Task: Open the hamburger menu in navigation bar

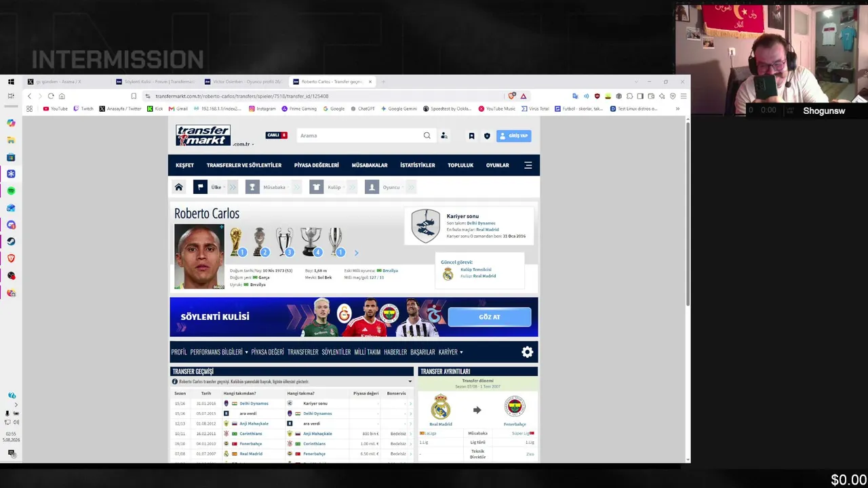Action: pos(528,165)
